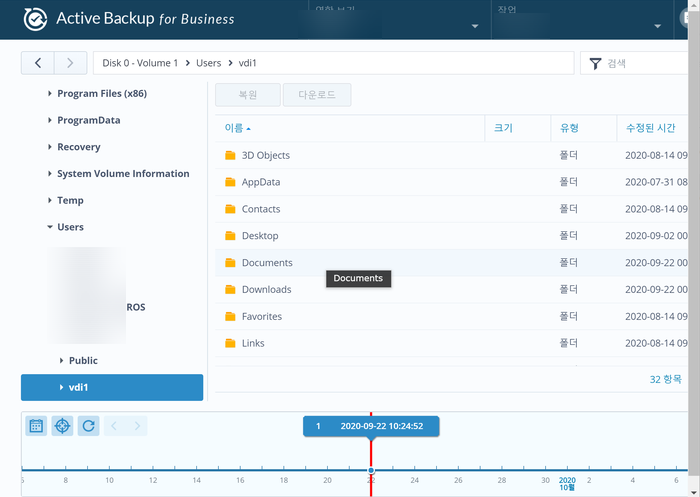Expand the ProgramData tree node
Screen dimensions: 700x497
click(x=50, y=120)
